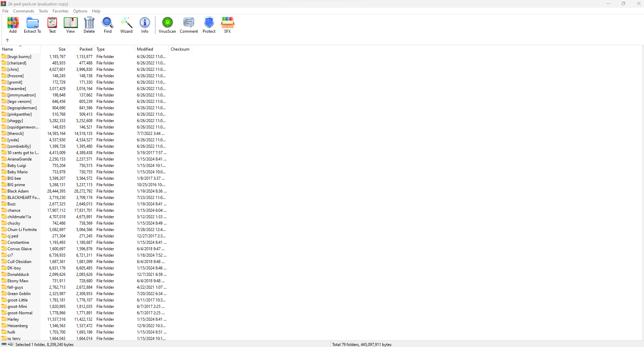Select the fall-guys folder name
The image size is (644, 347).
click(x=15, y=287)
